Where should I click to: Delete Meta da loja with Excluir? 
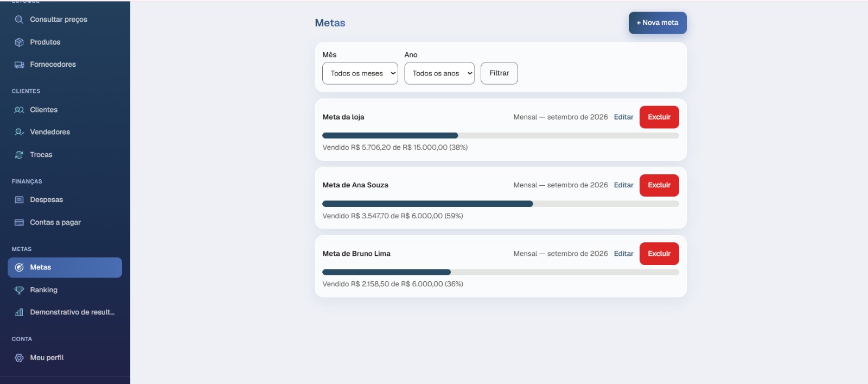tap(659, 117)
